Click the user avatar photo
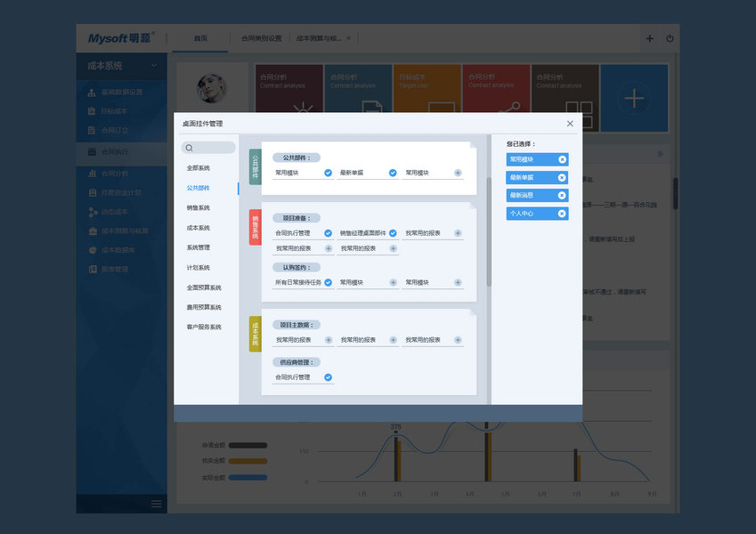Viewport: 756px width, 534px height. coord(212,89)
